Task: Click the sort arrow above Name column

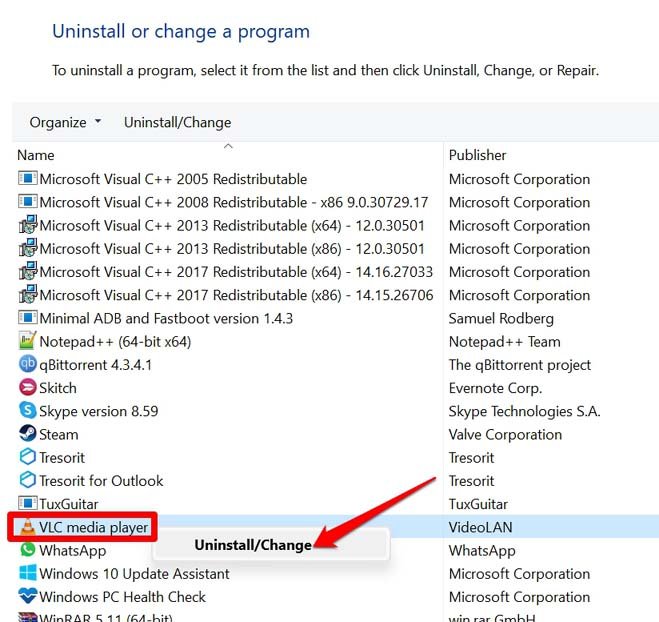Action: 228,146
